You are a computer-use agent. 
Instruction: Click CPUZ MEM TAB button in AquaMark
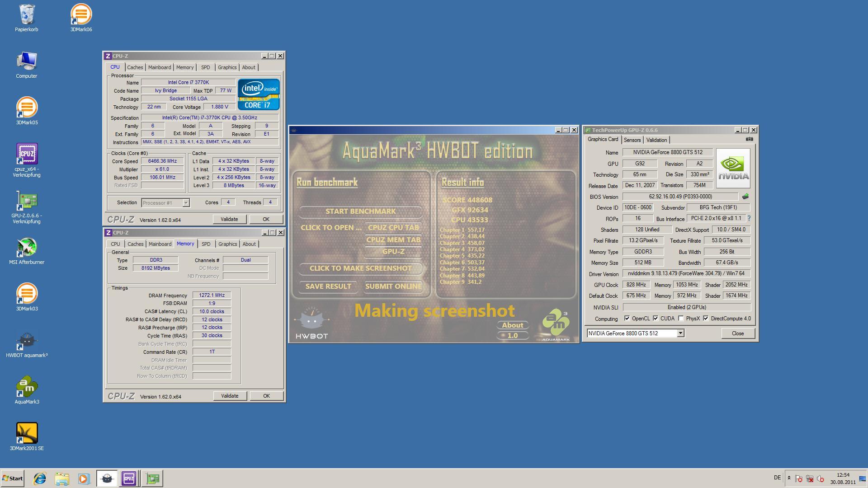tap(393, 240)
